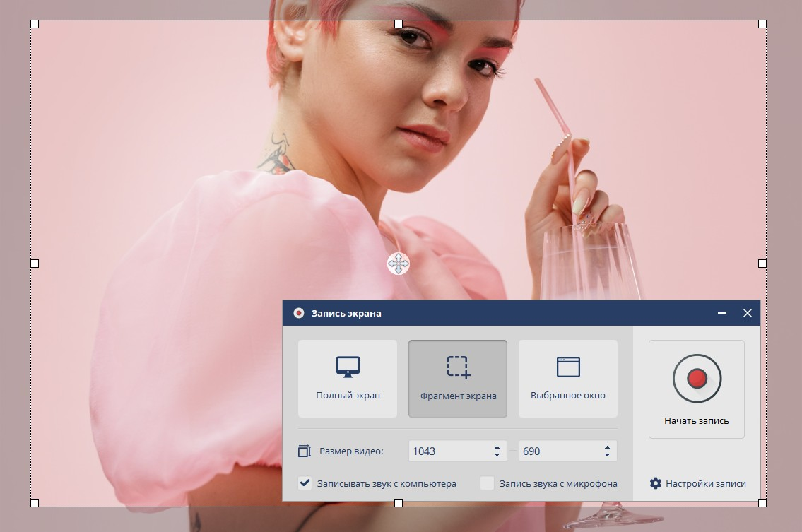Disable Записывать звук с компьютера checkbox
The width and height of the screenshot is (802, 532).
point(305,484)
